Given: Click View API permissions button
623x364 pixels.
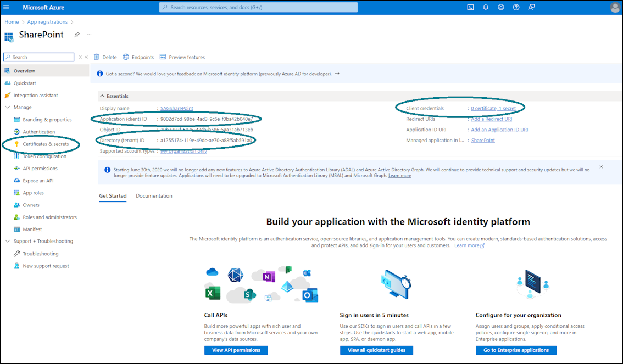Looking at the screenshot, I should (x=236, y=350).
